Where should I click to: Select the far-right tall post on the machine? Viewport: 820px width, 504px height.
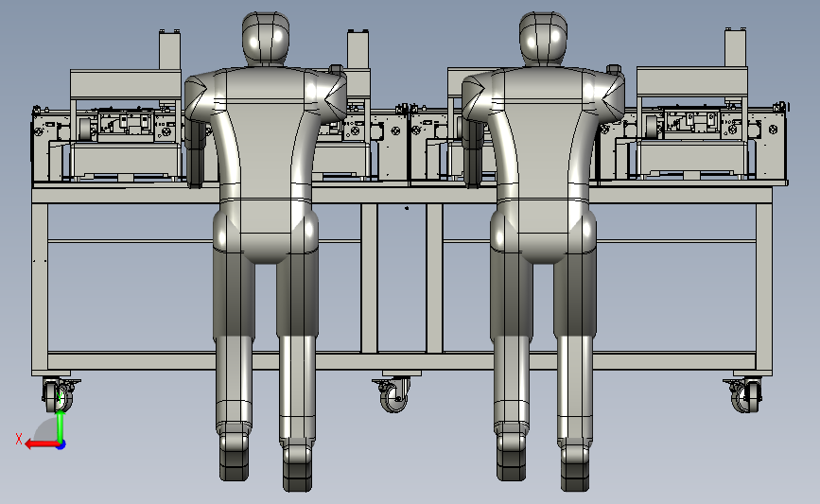click(x=735, y=48)
